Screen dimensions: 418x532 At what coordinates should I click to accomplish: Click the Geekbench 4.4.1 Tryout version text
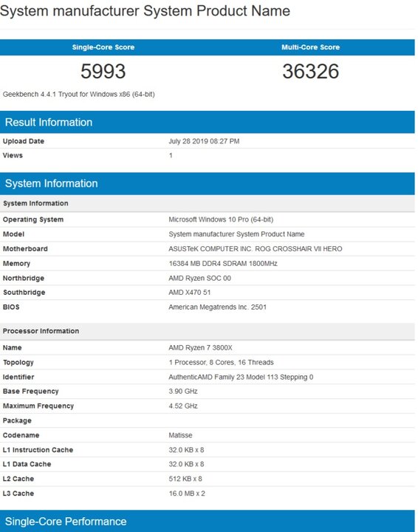[x=78, y=95]
